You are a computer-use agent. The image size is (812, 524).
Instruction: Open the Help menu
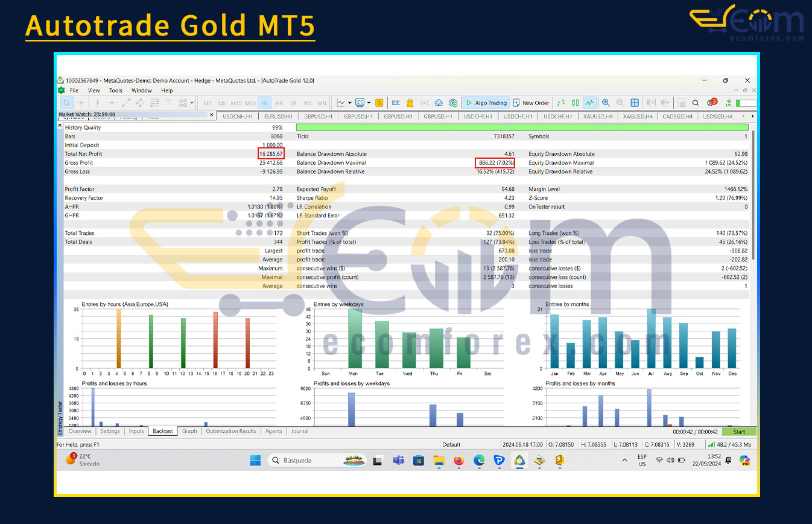[167, 91]
